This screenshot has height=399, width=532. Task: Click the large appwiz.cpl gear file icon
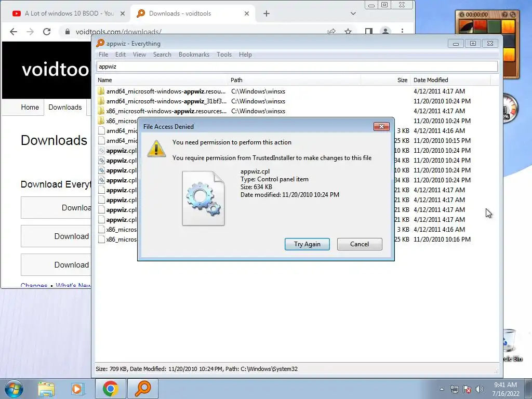203,198
